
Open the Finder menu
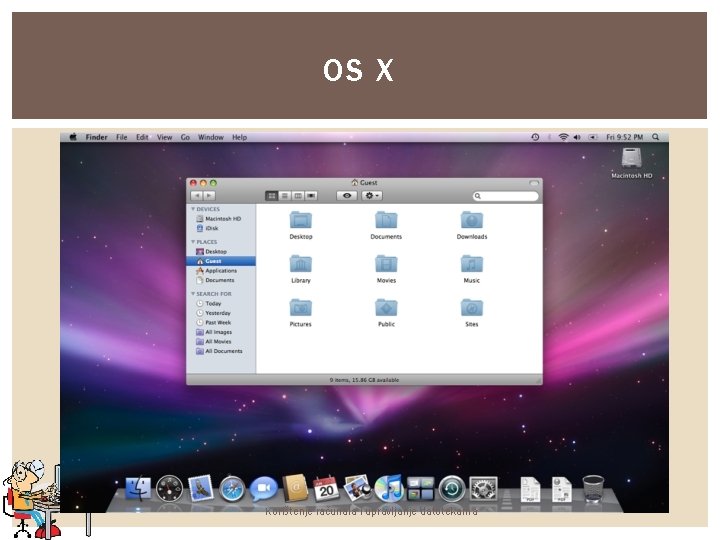[96, 137]
